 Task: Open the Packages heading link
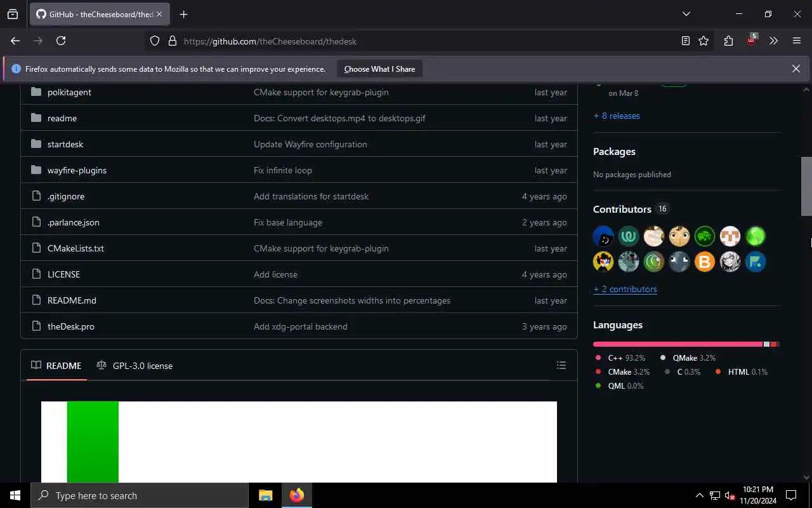pyautogui.click(x=614, y=151)
